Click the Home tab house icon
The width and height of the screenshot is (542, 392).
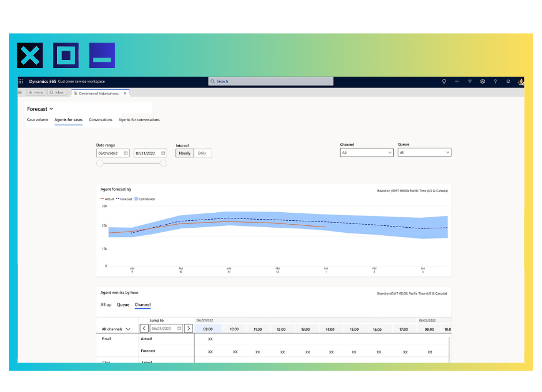tap(31, 92)
